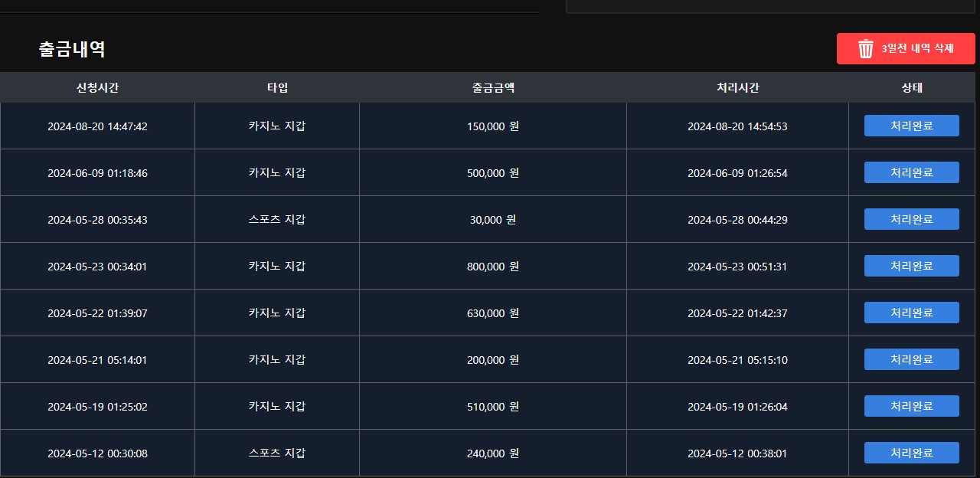Click 처리완료 status for 800,000 원 withdrawal
Viewport: 980px width, 478px height.
click(911, 266)
